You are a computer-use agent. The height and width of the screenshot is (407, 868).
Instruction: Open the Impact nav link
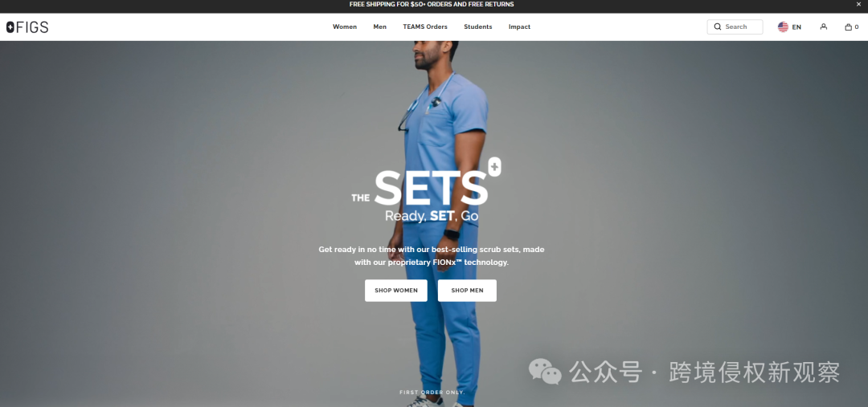[519, 26]
